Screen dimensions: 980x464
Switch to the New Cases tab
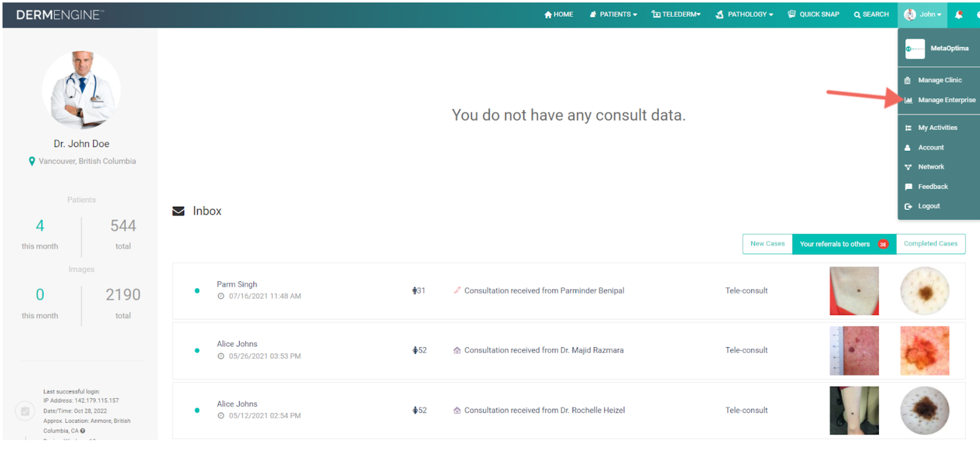(767, 244)
